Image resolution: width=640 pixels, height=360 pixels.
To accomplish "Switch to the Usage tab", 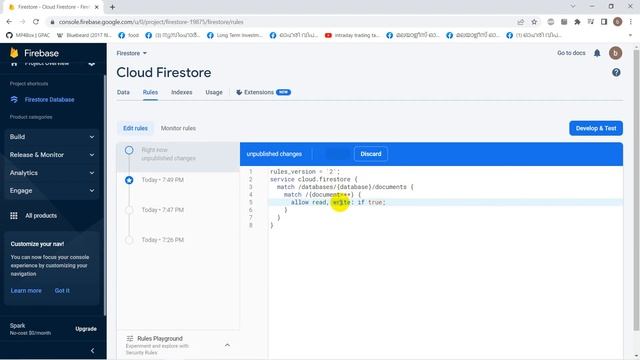I will (x=214, y=92).
